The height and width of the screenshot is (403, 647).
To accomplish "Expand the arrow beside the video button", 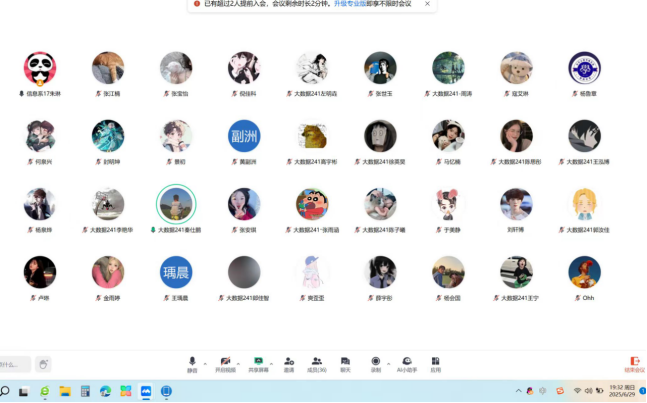I will pyautogui.click(x=238, y=363).
